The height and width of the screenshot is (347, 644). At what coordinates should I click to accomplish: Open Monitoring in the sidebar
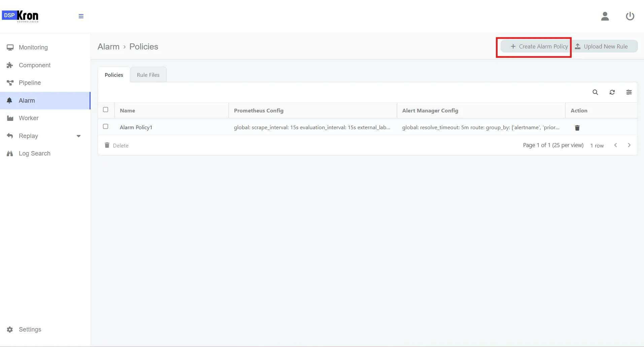[45, 47]
